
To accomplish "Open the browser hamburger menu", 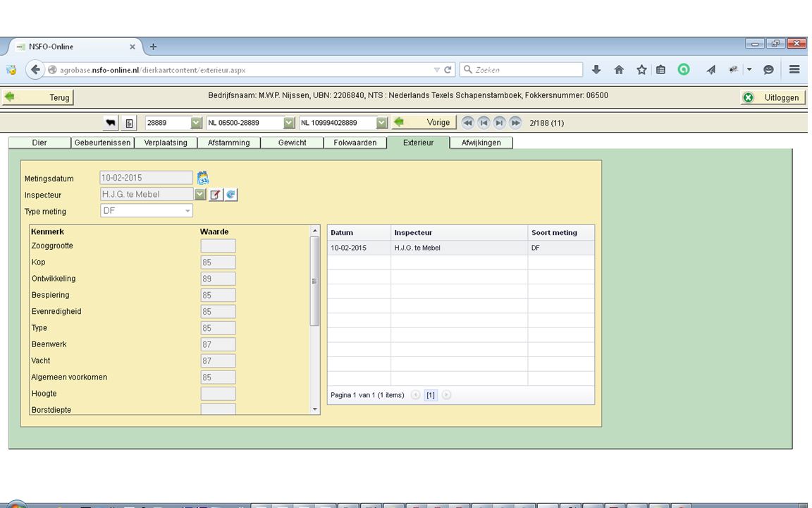I will [x=794, y=69].
